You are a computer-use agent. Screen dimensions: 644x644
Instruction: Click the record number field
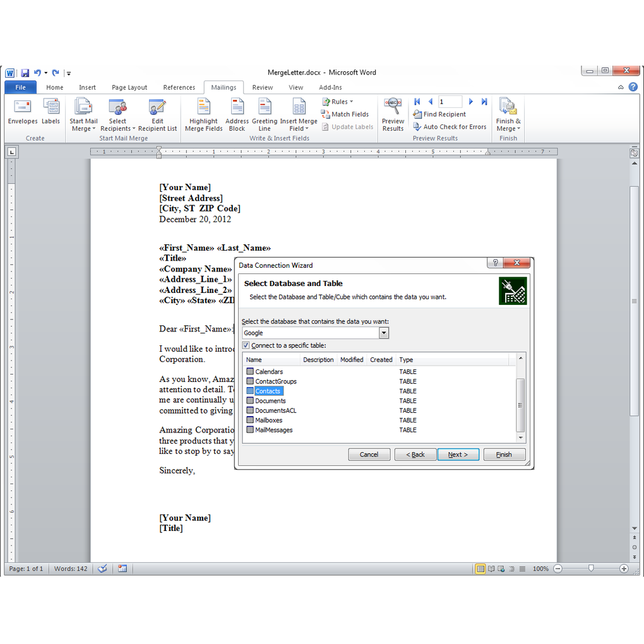point(450,102)
